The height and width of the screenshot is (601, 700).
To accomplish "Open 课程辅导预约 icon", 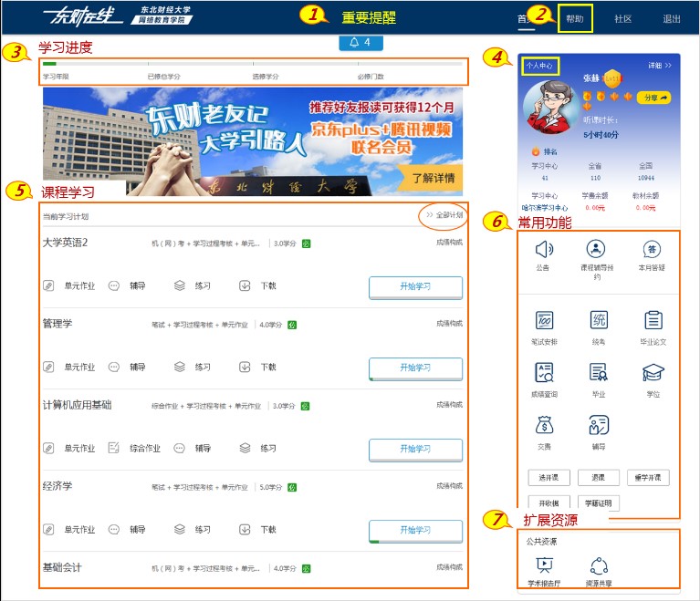I will [x=596, y=249].
